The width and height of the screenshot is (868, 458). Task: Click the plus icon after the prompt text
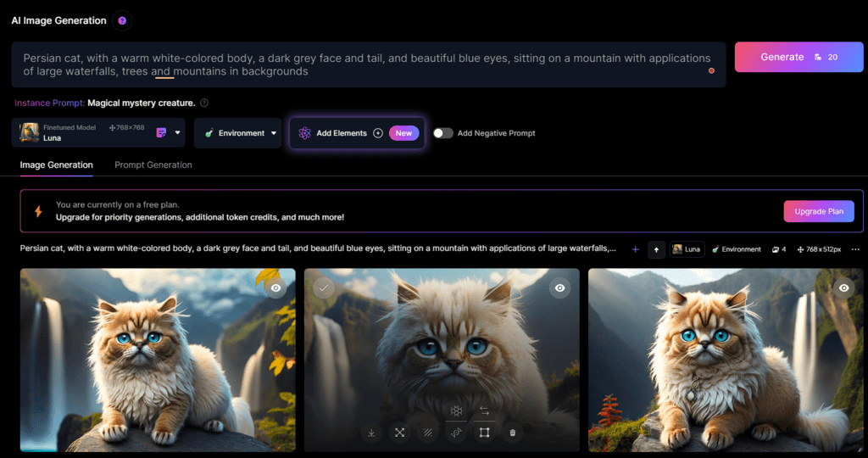(x=636, y=249)
